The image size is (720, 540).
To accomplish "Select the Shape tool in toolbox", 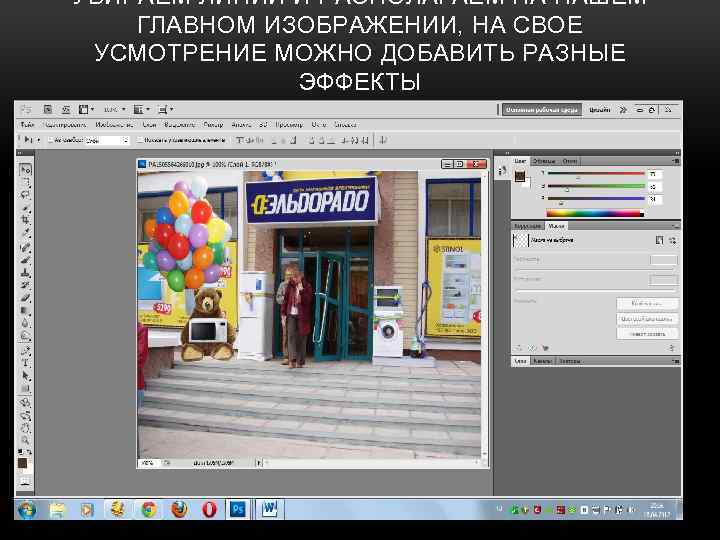I will [x=25, y=388].
